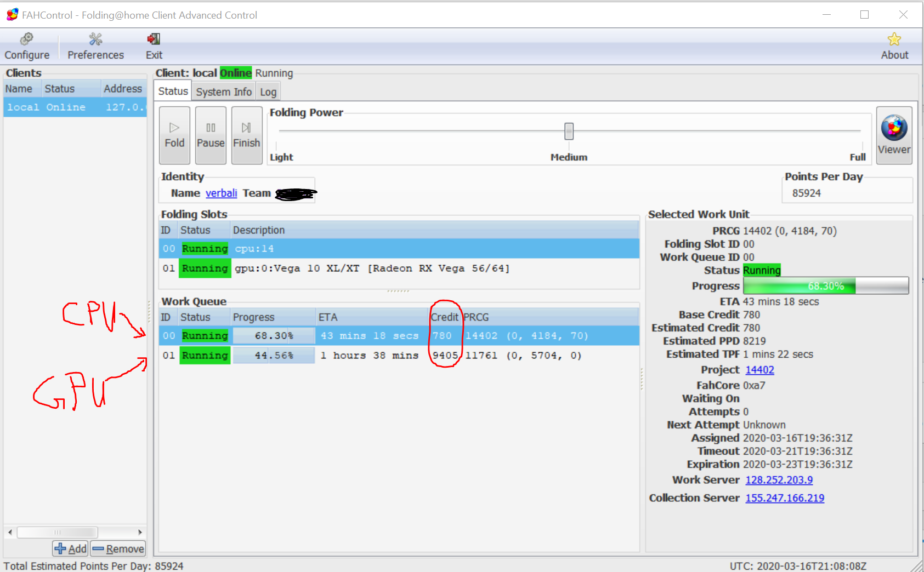Image resolution: width=924 pixels, height=572 pixels.
Task: Switch to the System Info tab
Action: pos(224,91)
